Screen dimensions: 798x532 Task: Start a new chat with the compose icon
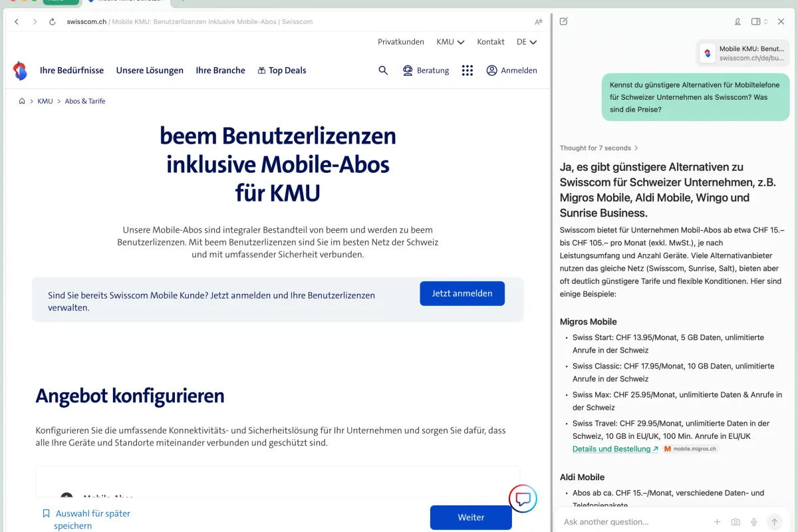[563, 21]
